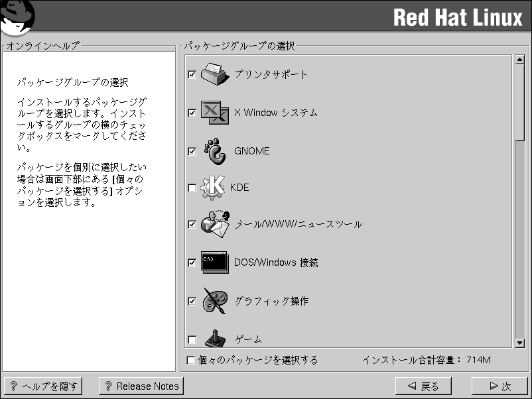The height and width of the screenshot is (399, 532).
Task: Click the scrollbar down arrow
Action: 519,343
